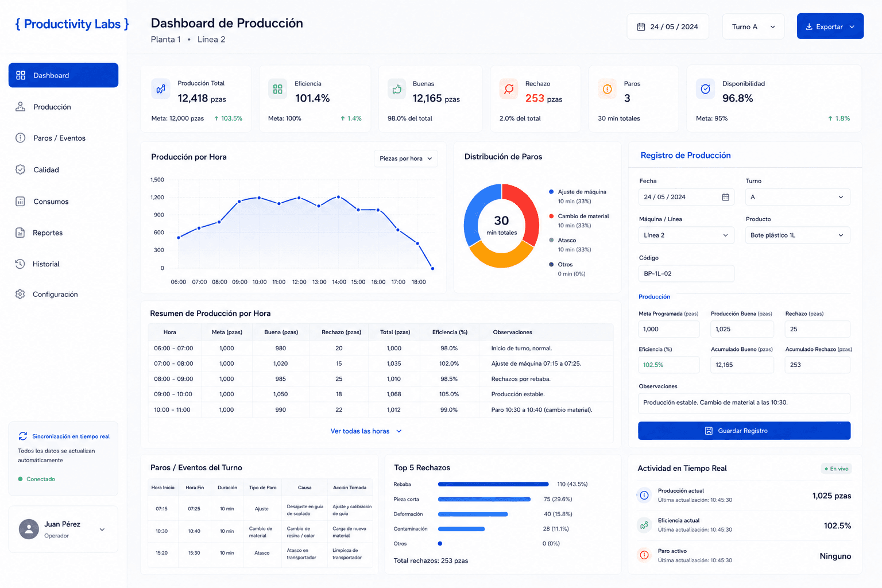882x588 pixels.
Task: Click the Paro activo alert icon
Action: [x=644, y=555]
